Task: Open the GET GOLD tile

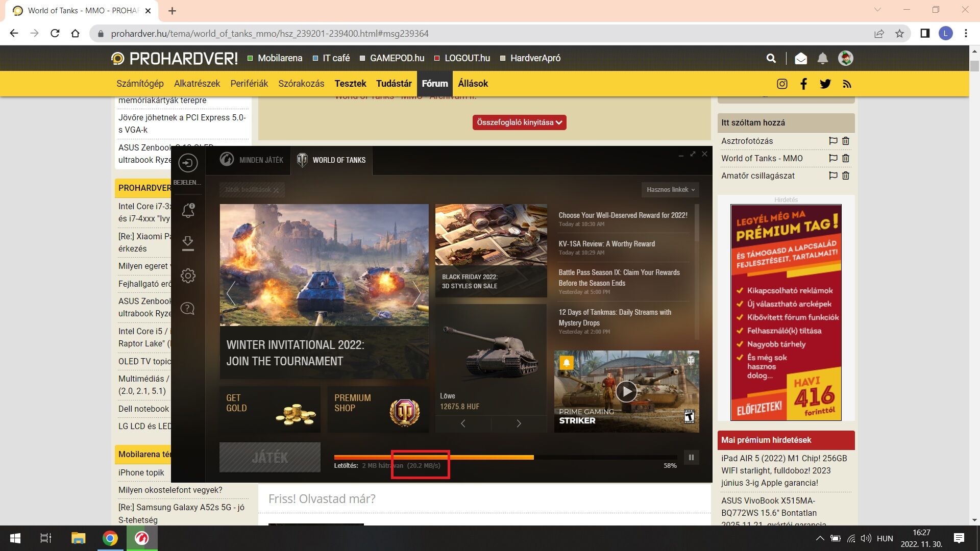Action: 269,409
